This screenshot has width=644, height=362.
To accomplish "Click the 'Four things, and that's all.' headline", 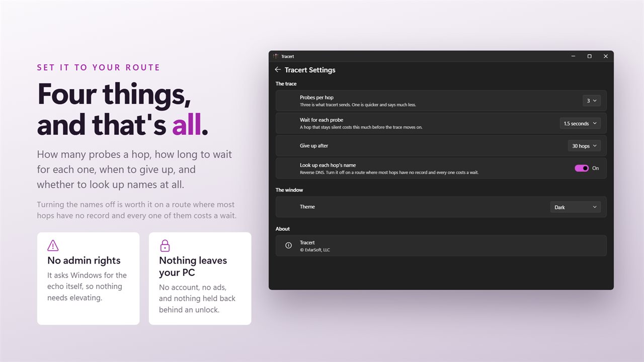I will (123, 109).
